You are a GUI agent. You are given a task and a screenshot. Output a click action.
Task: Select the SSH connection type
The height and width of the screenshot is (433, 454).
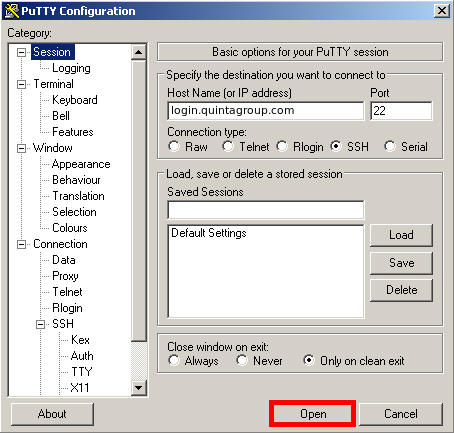336,146
